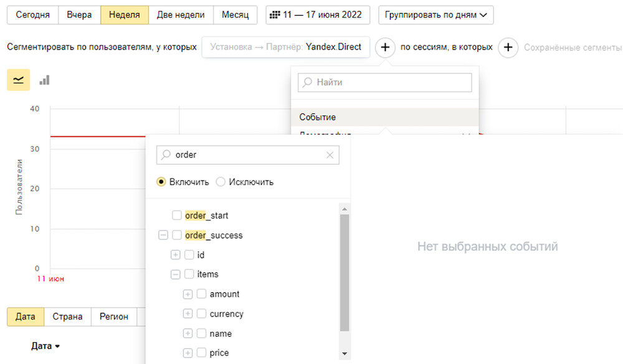623x364 pixels.
Task: Select the Две недели period tab
Action: 181,15
